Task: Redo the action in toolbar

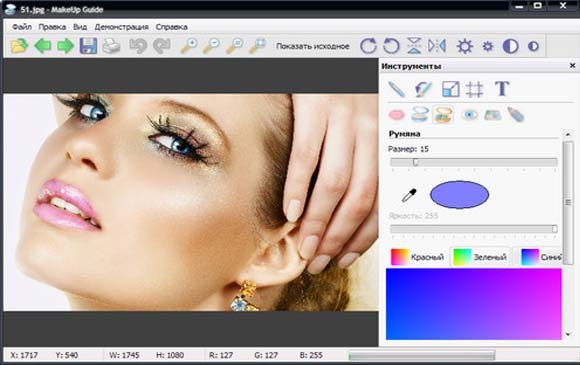Action: [162, 46]
